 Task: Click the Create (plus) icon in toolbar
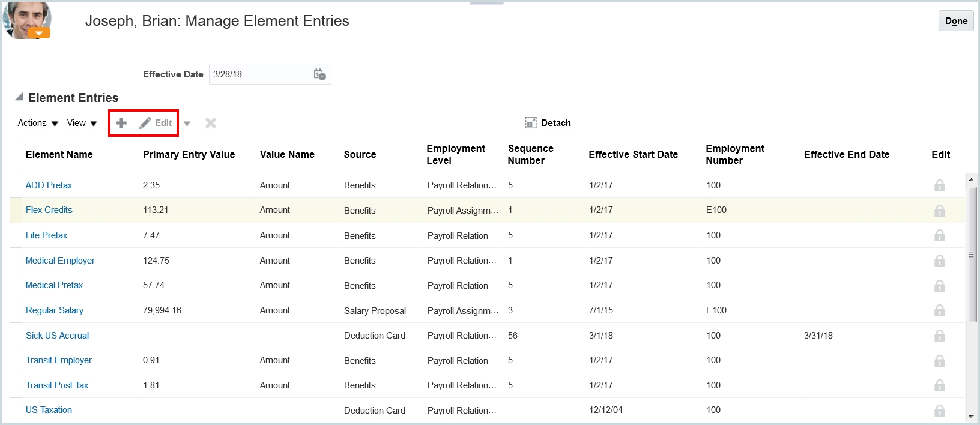click(x=121, y=123)
